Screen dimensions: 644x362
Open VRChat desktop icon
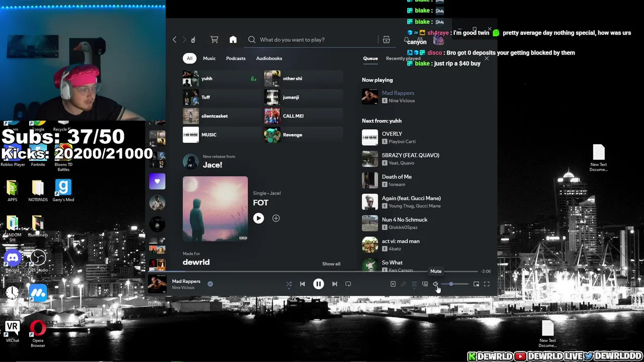12,332
